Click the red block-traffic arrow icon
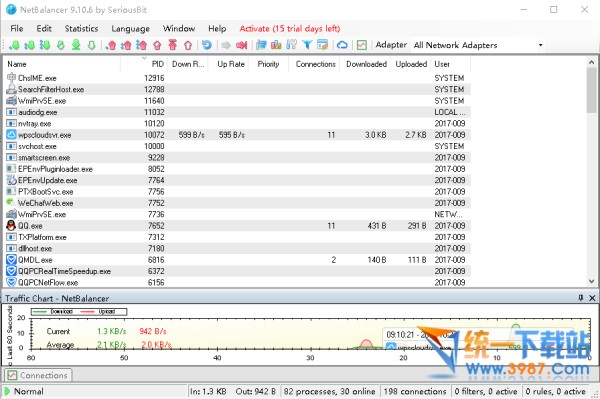This screenshot has height=399, width=600. coord(241,45)
